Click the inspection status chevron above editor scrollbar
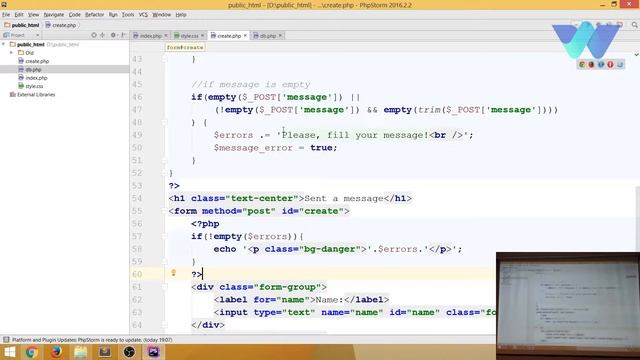Screen dimensions: 640x360 [636, 54]
